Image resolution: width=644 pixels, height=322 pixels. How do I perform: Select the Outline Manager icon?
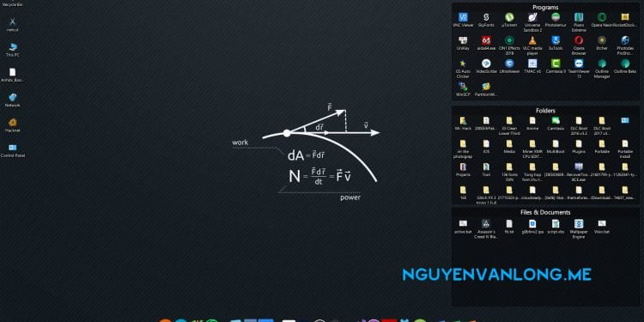tap(602, 69)
